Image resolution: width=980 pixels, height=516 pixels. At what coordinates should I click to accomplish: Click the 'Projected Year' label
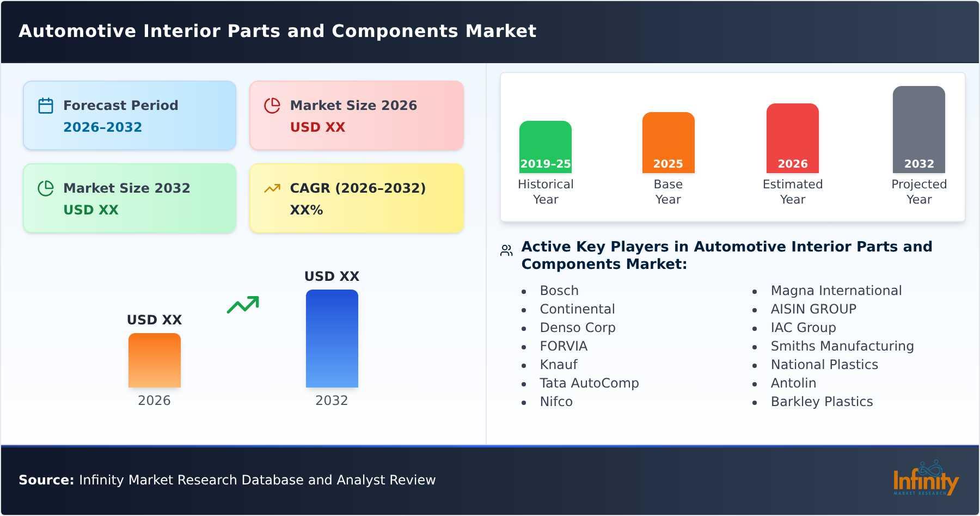[x=919, y=192]
